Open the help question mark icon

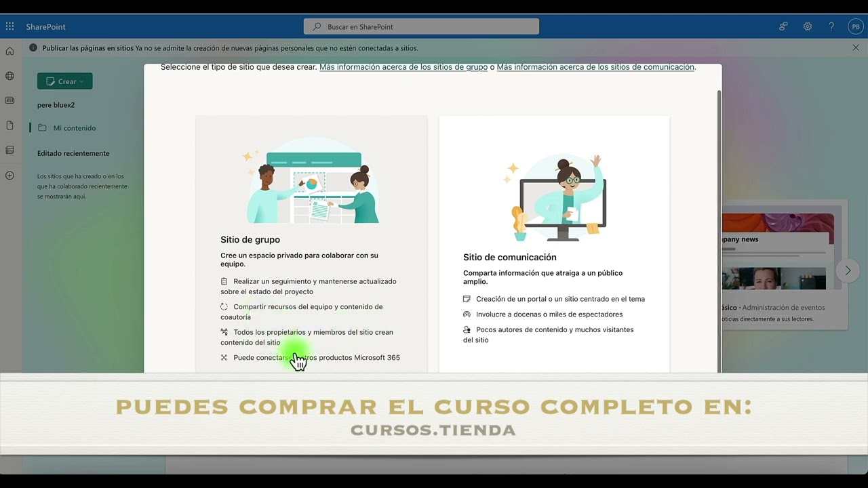tap(831, 26)
